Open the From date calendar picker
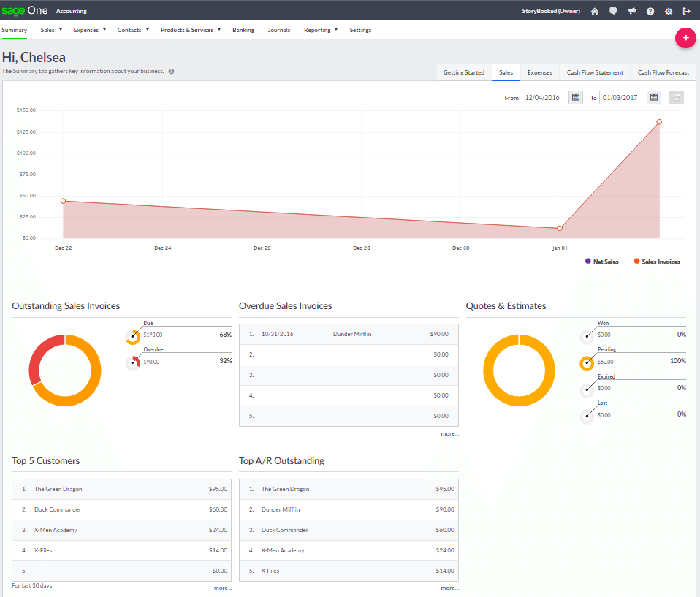The height and width of the screenshot is (597, 700). pos(576,97)
